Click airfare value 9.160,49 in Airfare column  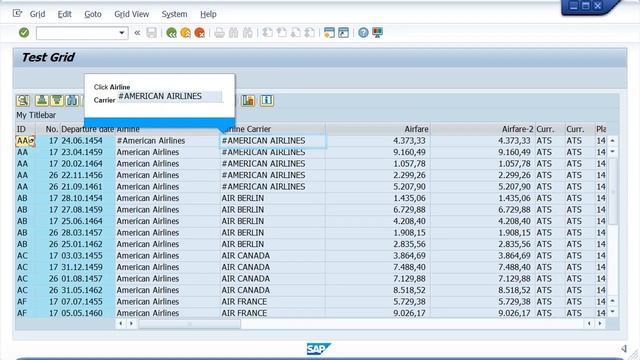pyautogui.click(x=409, y=152)
